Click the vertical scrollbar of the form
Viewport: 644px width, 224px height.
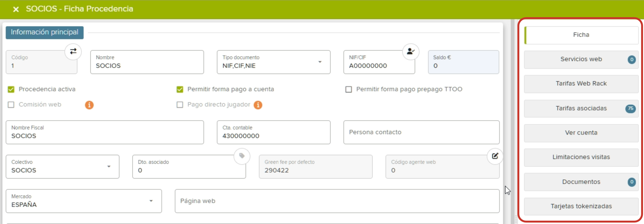click(512, 122)
